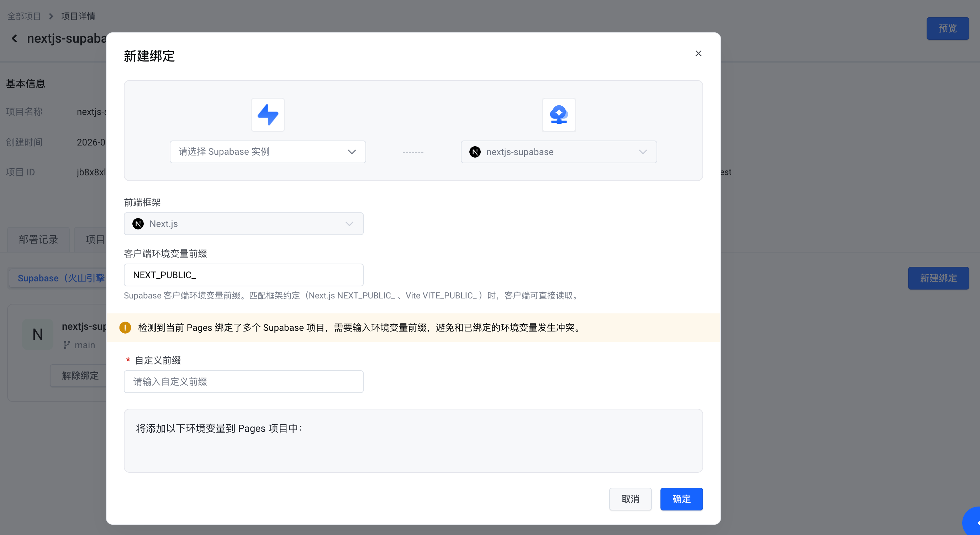This screenshot has height=535, width=980.
Task: Click the 基本信息 heading
Action: coord(26,84)
